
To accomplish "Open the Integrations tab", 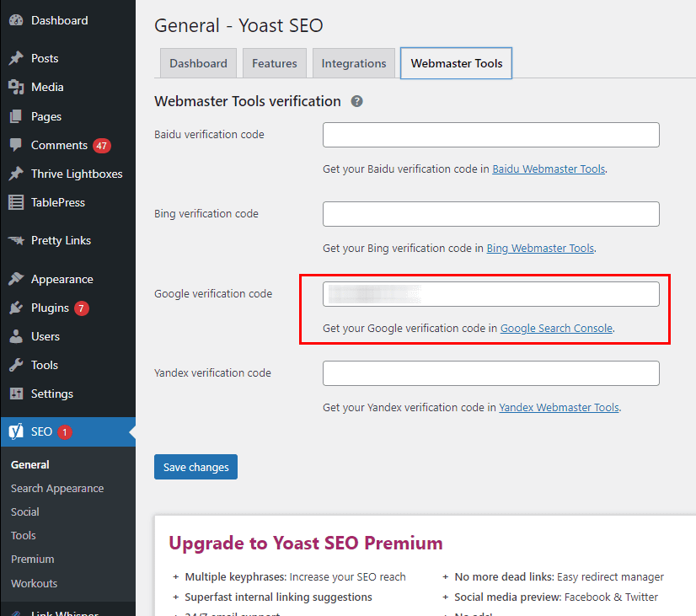I will click(353, 63).
